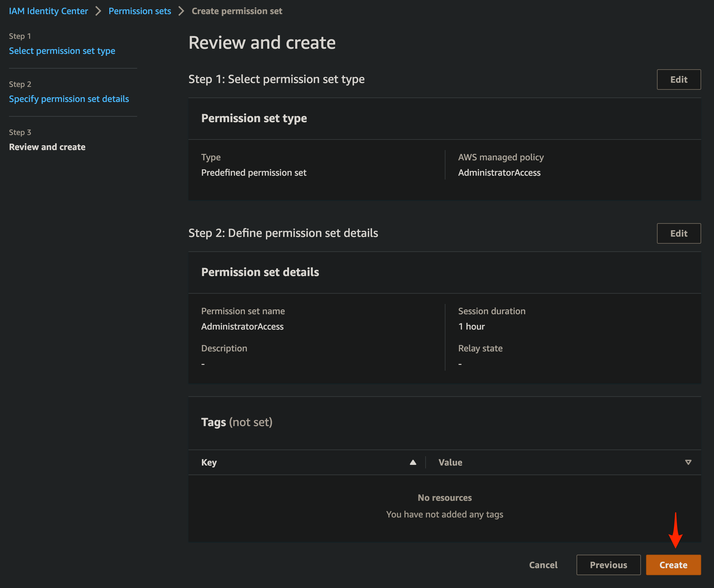Click the Review and create page heading

tap(262, 43)
